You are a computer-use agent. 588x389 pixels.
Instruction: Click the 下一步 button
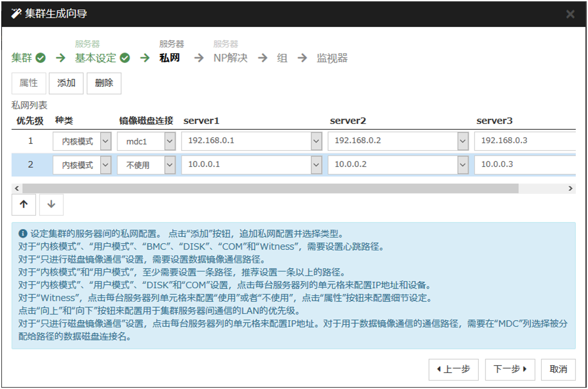click(x=510, y=369)
